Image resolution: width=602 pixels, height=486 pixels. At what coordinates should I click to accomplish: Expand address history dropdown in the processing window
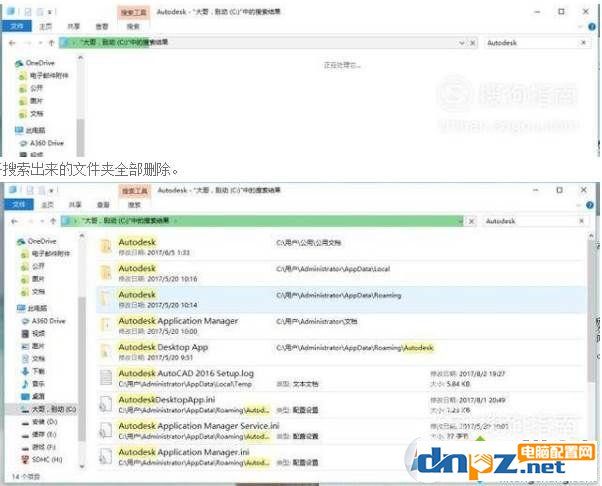[462, 43]
